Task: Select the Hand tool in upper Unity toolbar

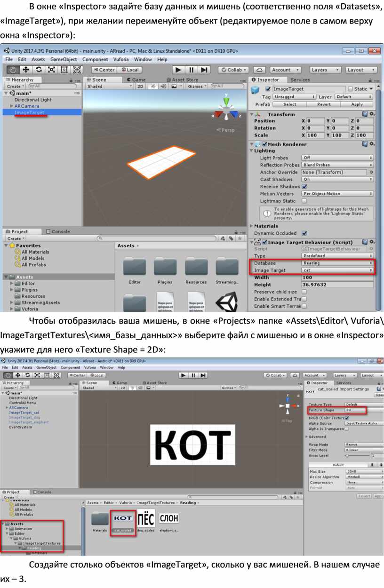Action: point(14,70)
